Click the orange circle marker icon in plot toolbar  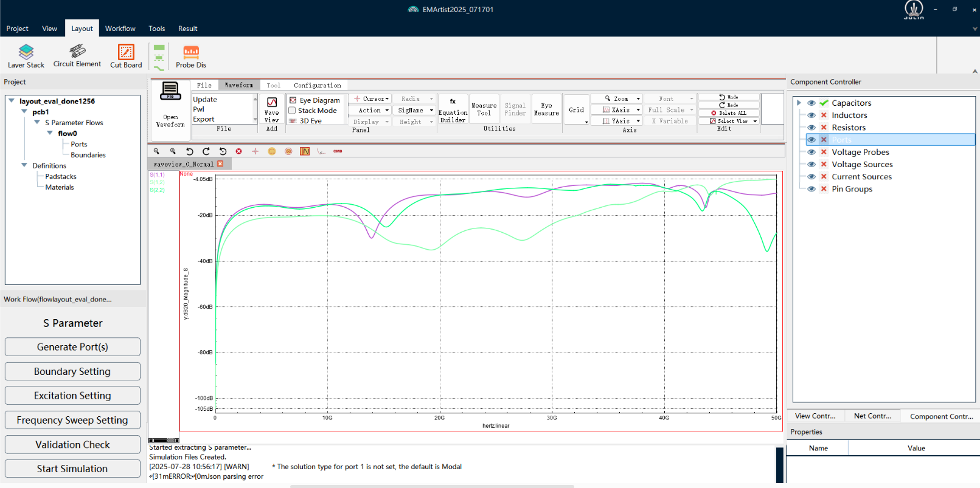pos(272,151)
